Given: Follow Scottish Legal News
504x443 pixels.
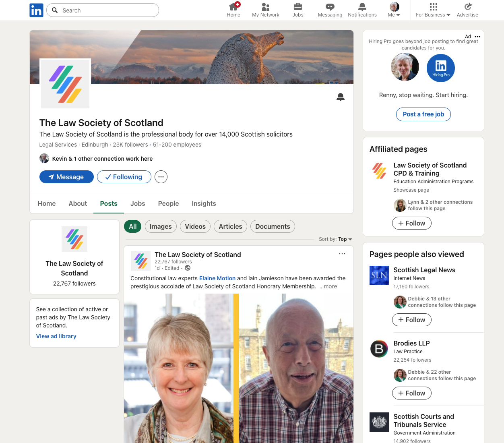Looking at the screenshot, I should click(412, 320).
